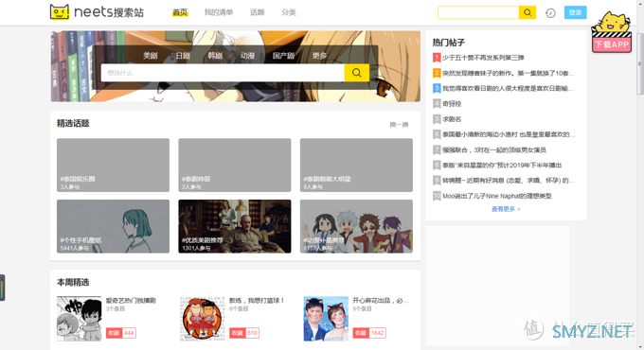644x350 pixels.
Task: Open the Slam Dunk basketball list thumbnail
Action: [x=202, y=319]
